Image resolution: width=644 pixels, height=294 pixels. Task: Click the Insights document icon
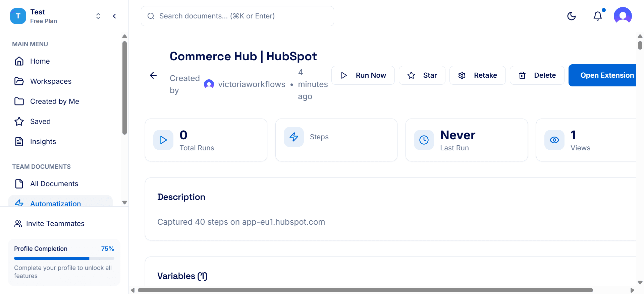pyautogui.click(x=19, y=142)
